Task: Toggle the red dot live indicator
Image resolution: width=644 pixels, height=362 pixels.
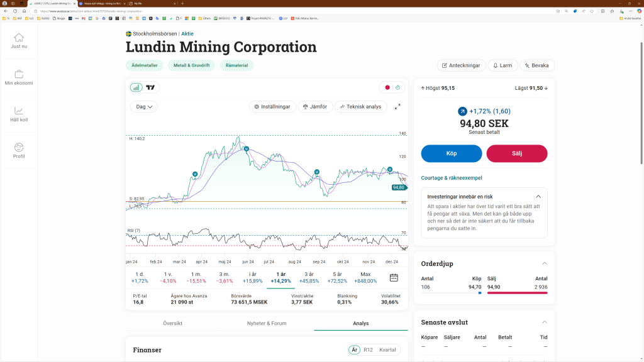Action: tap(387, 87)
